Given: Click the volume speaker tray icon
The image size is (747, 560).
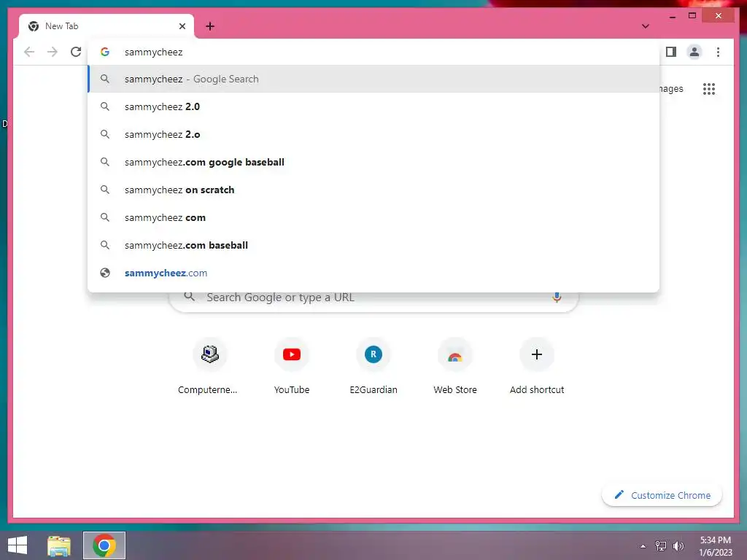Looking at the screenshot, I should [678, 546].
